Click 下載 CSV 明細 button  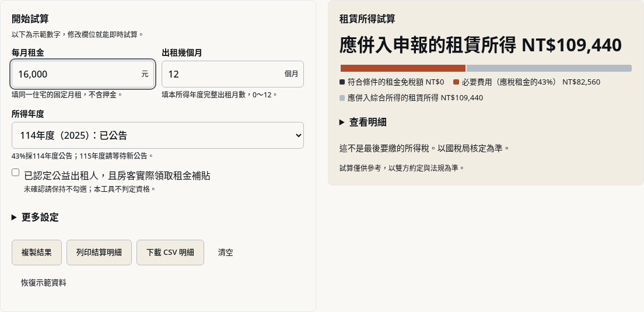pos(170,253)
